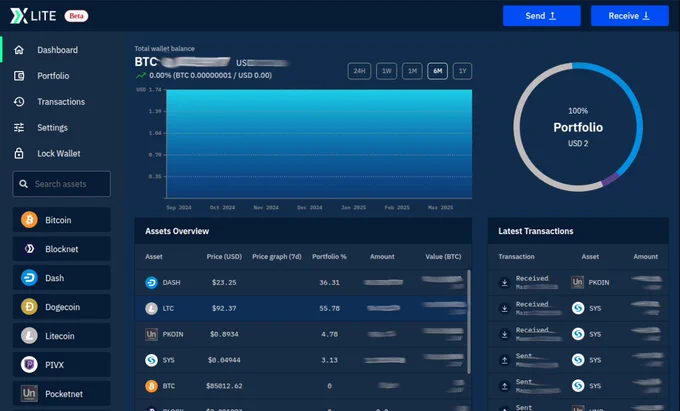Open the Dashboard home icon
Image resolution: width=680 pixels, height=411 pixels.
point(19,50)
